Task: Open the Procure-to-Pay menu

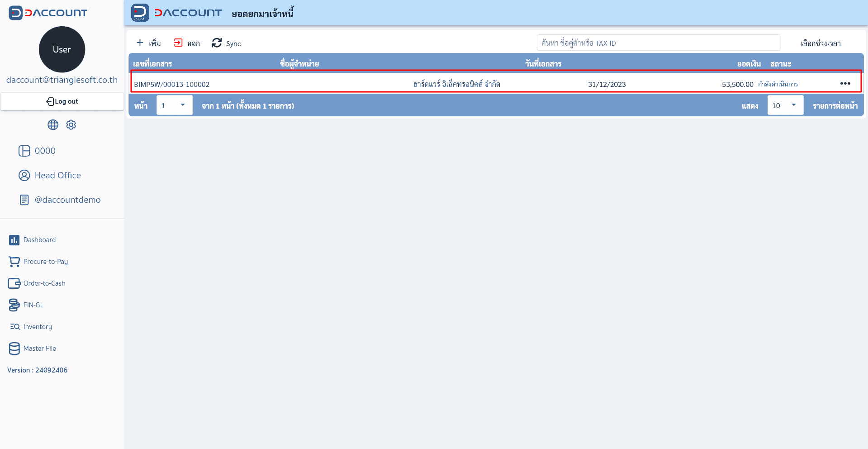Action: point(46,262)
